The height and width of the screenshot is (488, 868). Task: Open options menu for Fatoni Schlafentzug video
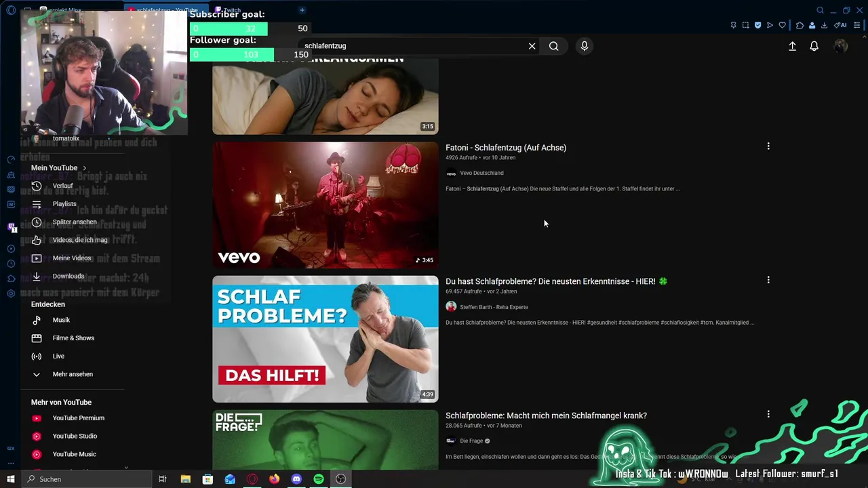coord(768,146)
